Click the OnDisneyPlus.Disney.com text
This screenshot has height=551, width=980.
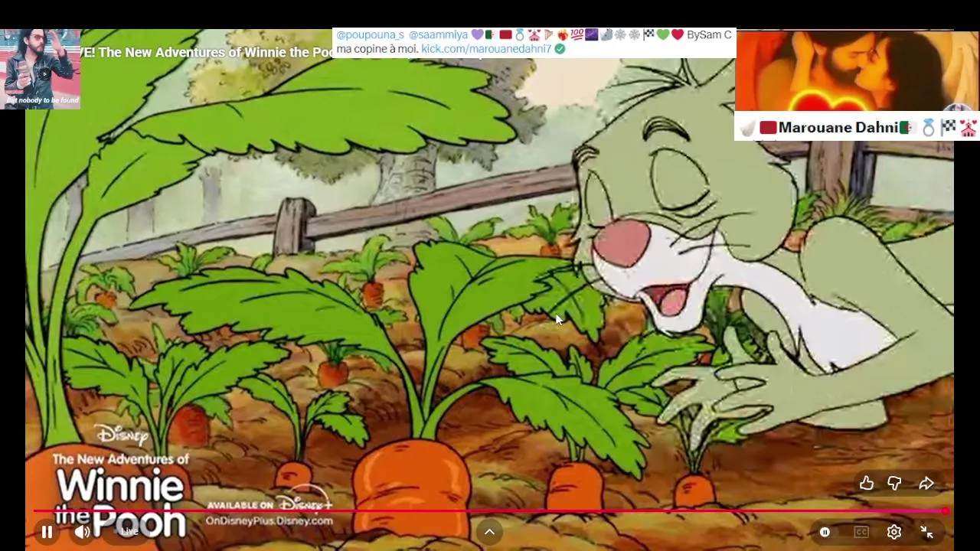pyautogui.click(x=269, y=521)
